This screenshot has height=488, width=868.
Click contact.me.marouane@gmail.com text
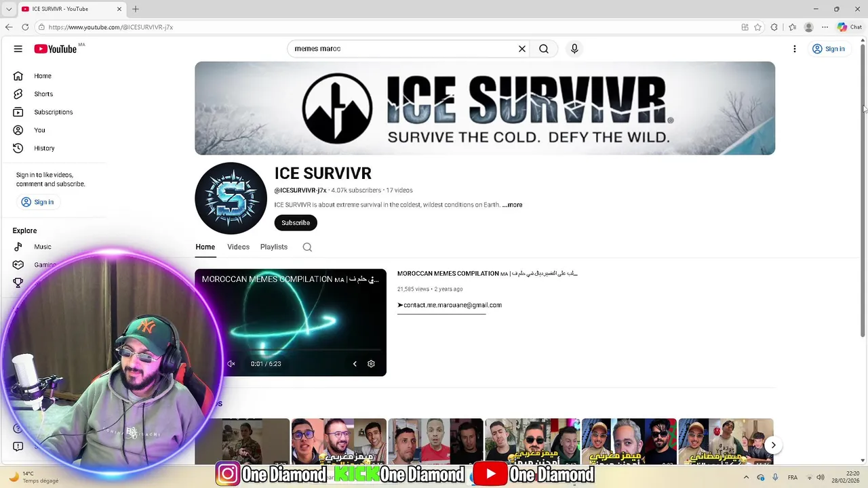click(x=453, y=305)
